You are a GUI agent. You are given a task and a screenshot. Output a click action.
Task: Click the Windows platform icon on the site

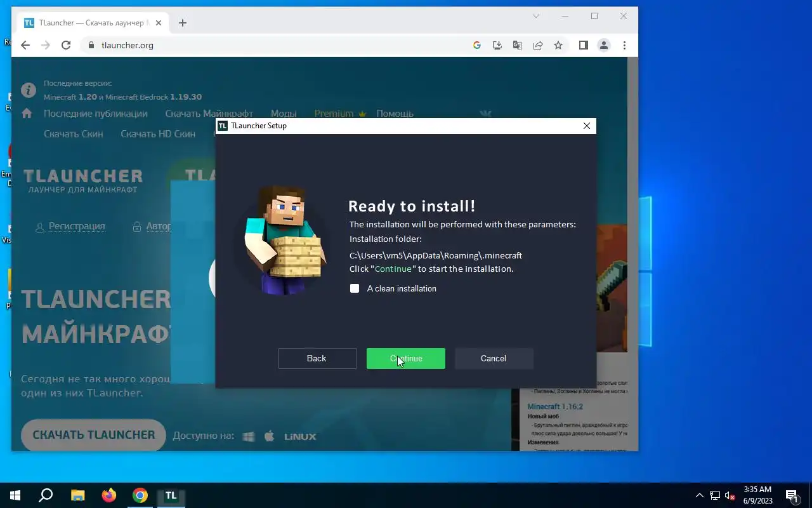(249, 436)
